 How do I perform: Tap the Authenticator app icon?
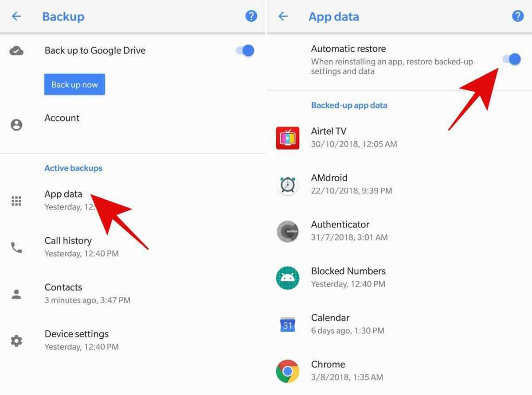(x=287, y=231)
